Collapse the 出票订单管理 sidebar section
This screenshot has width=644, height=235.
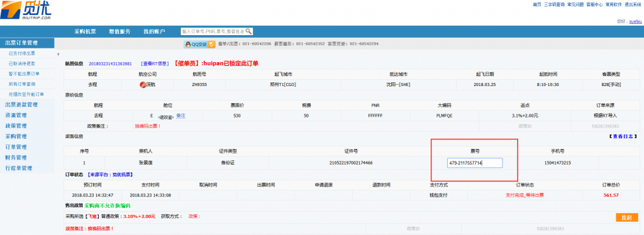point(27,43)
